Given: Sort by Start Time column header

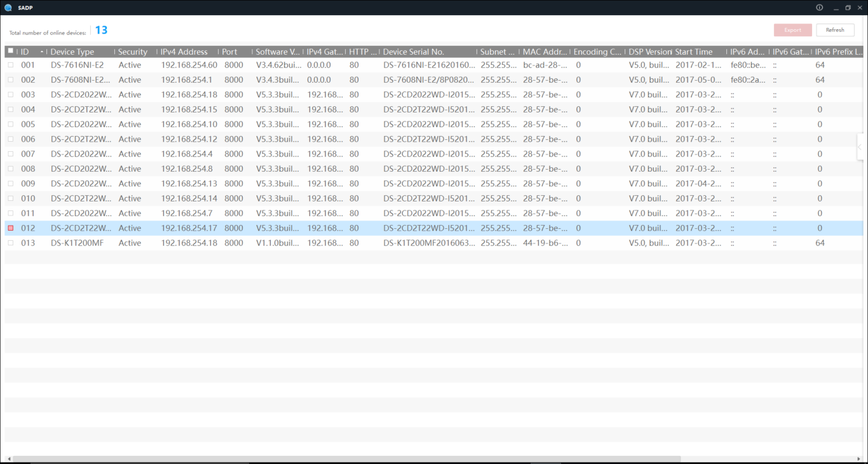Looking at the screenshot, I should coord(693,51).
